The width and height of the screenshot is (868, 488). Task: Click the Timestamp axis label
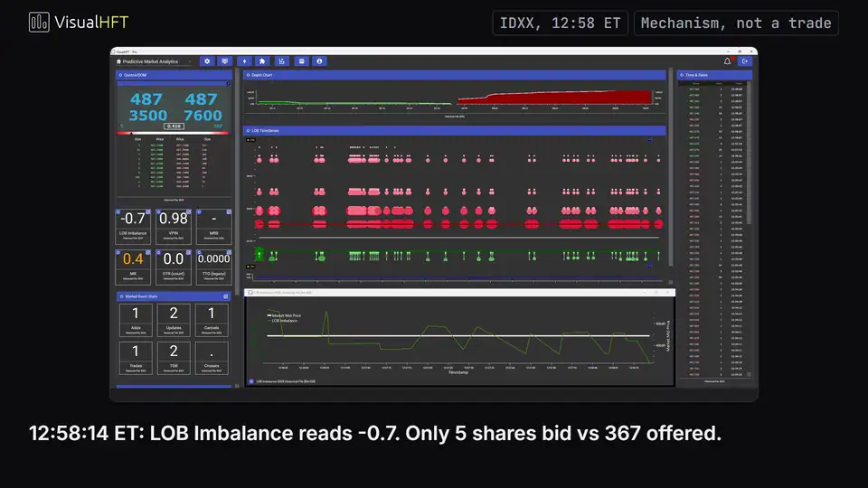[458, 372]
